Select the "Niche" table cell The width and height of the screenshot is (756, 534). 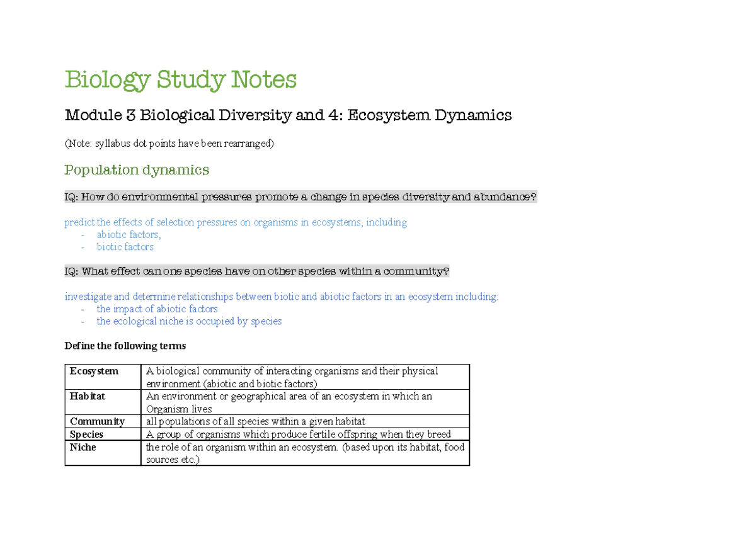82,446
